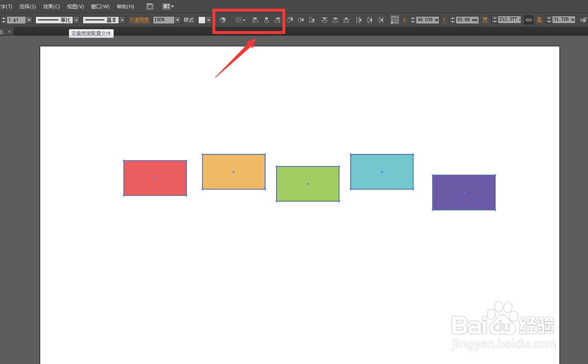Image resolution: width=588 pixels, height=364 pixels.
Task: Click the Y value field 93.68 mm
Action: pos(467,20)
